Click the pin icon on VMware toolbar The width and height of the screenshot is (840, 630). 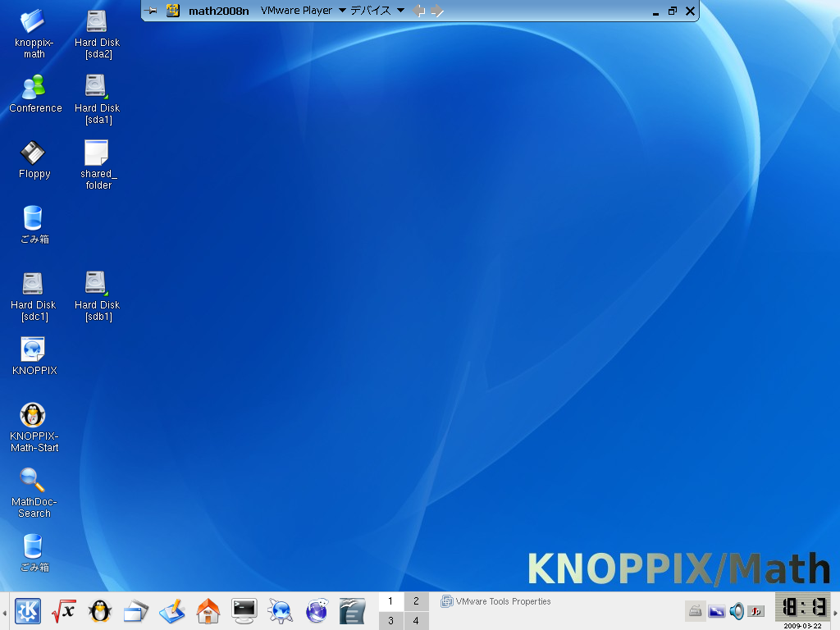151,10
